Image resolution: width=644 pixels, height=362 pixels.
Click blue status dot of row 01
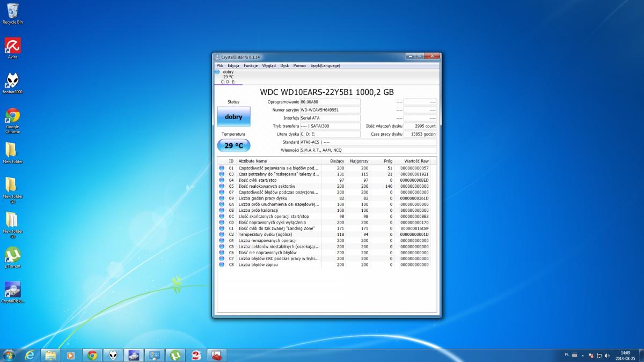click(x=222, y=168)
